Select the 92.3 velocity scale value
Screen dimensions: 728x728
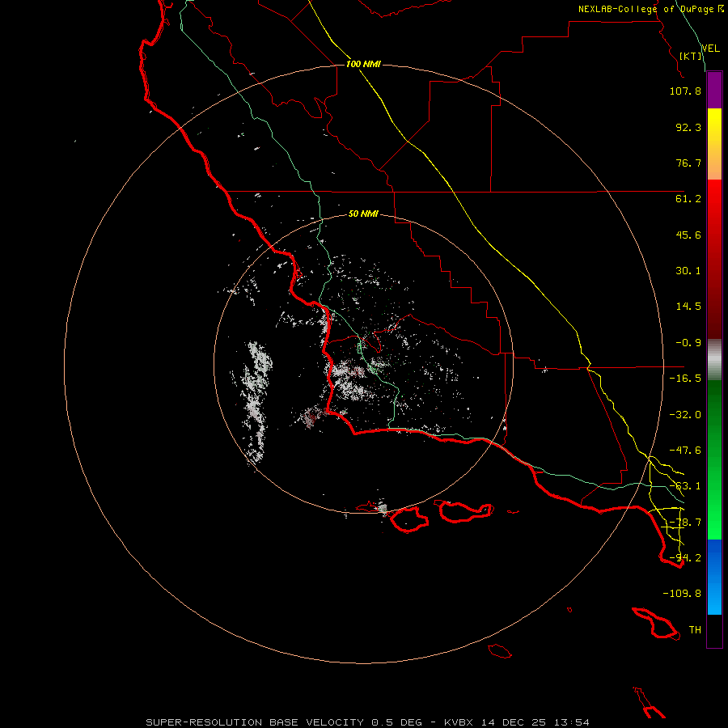[x=688, y=127]
